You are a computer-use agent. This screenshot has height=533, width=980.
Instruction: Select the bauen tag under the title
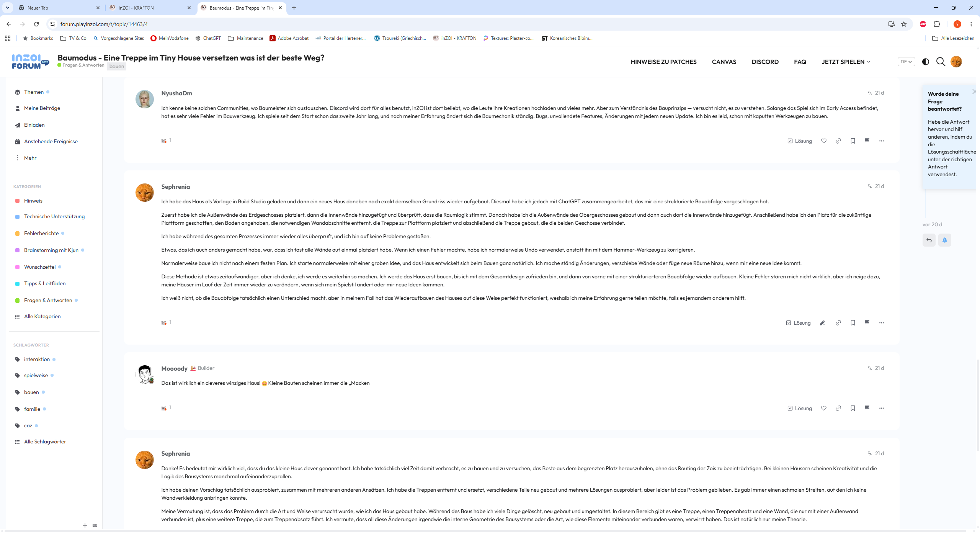click(117, 66)
